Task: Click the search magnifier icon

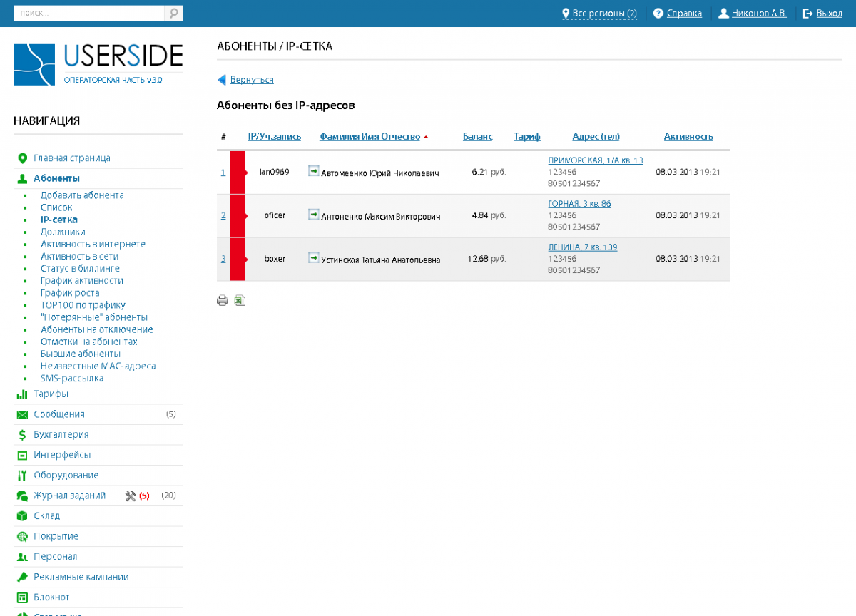Action: click(x=173, y=14)
